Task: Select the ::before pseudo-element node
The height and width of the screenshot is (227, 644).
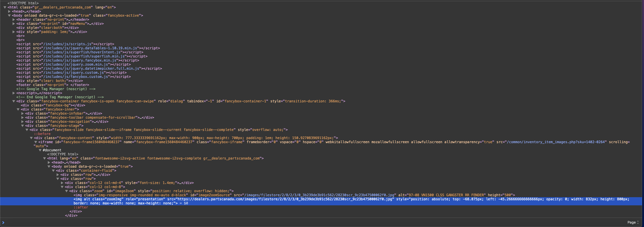Action: (42, 134)
